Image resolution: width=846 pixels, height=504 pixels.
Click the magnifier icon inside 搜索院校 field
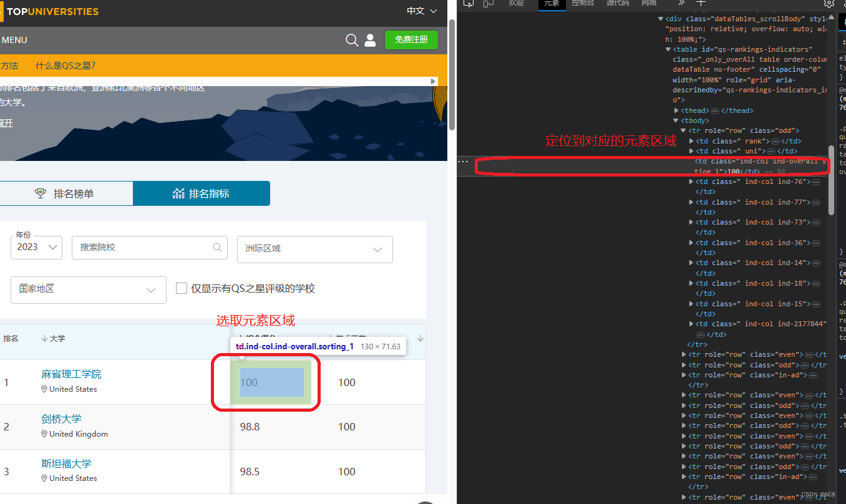[x=217, y=247]
